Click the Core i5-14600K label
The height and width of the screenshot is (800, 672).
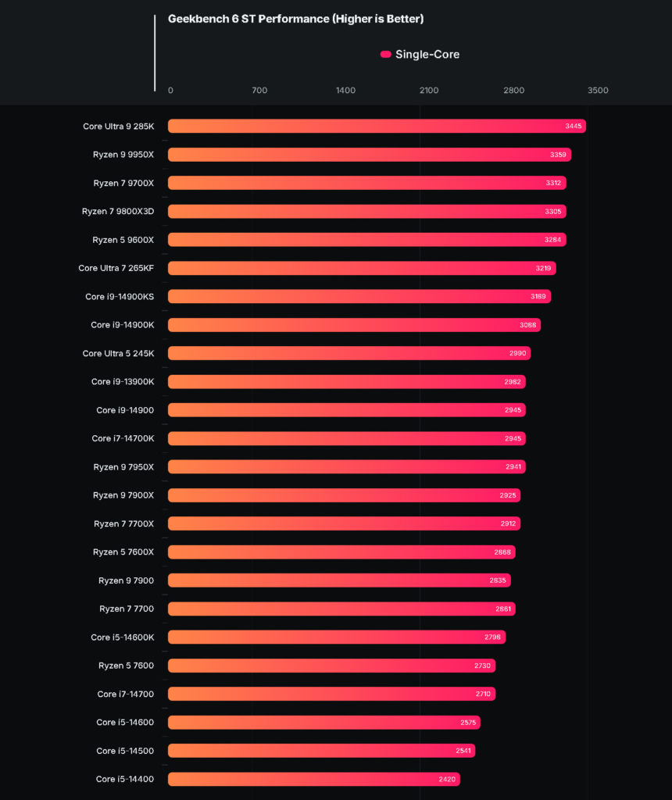pyautogui.click(x=123, y=637)
